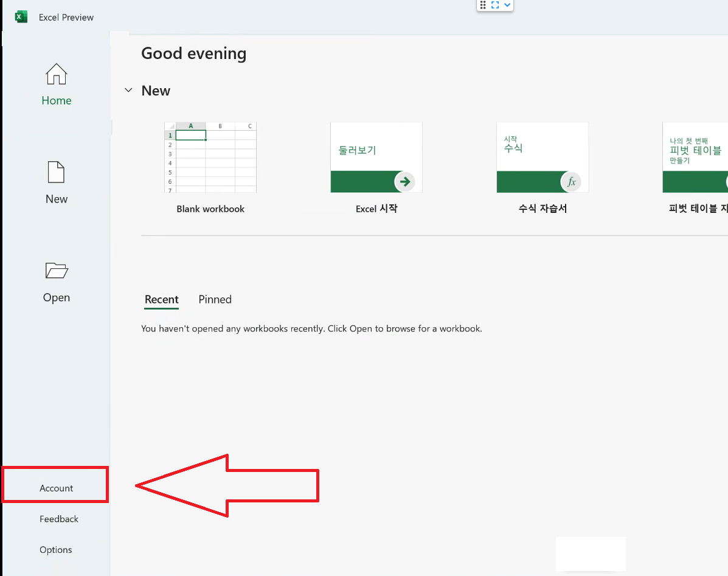Click the Good evening heading
Screen dimensions: 728x576
pyautogui.click(x=193, y=54)
